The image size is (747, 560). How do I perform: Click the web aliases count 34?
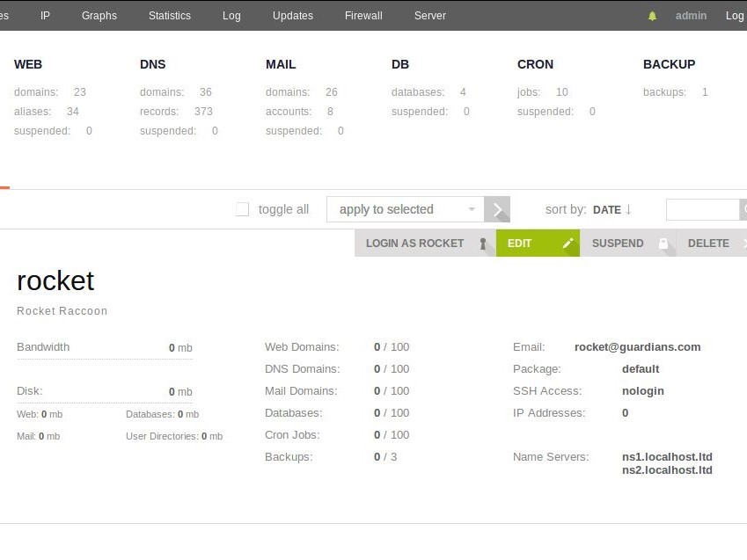tap(72, 112)
